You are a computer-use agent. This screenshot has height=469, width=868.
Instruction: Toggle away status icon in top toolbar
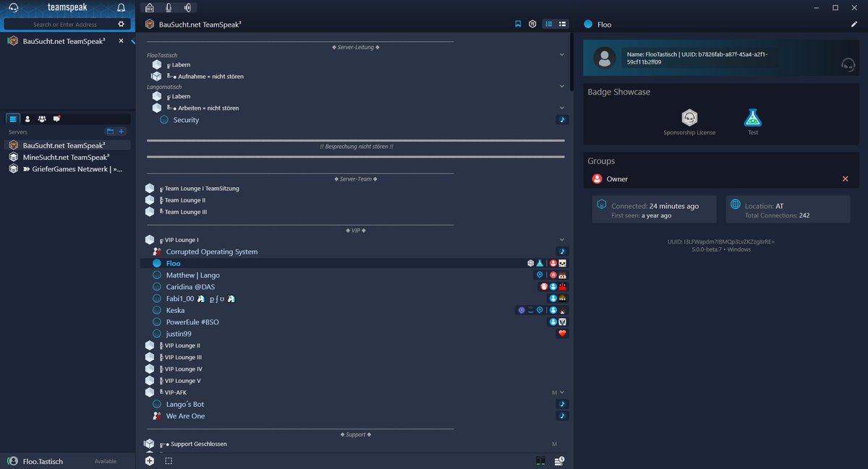(150, 8)
